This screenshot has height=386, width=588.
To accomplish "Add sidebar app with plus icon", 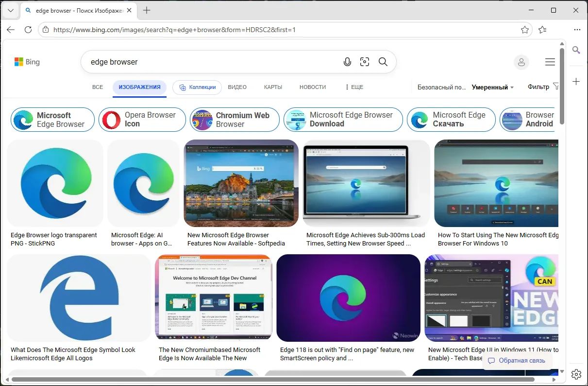I will coord(576,81).
